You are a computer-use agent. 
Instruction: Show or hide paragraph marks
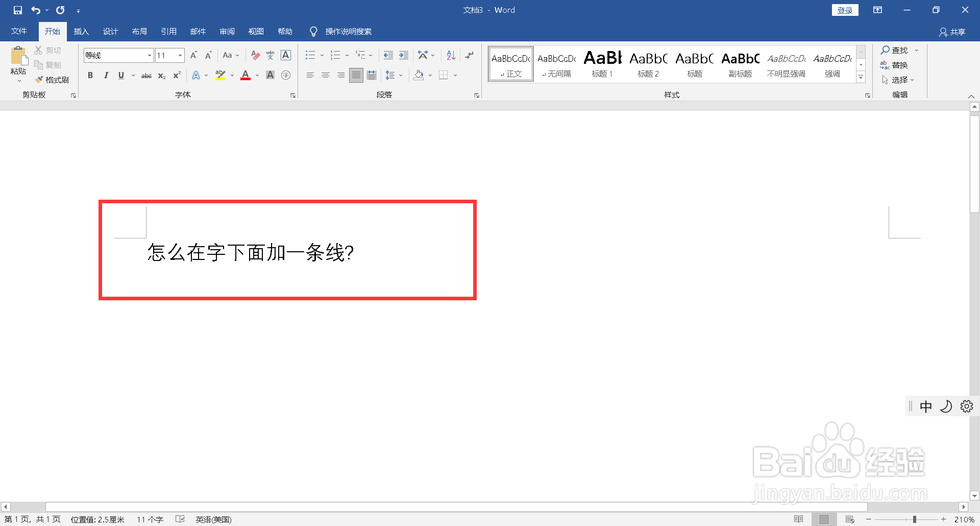(469, 55)
